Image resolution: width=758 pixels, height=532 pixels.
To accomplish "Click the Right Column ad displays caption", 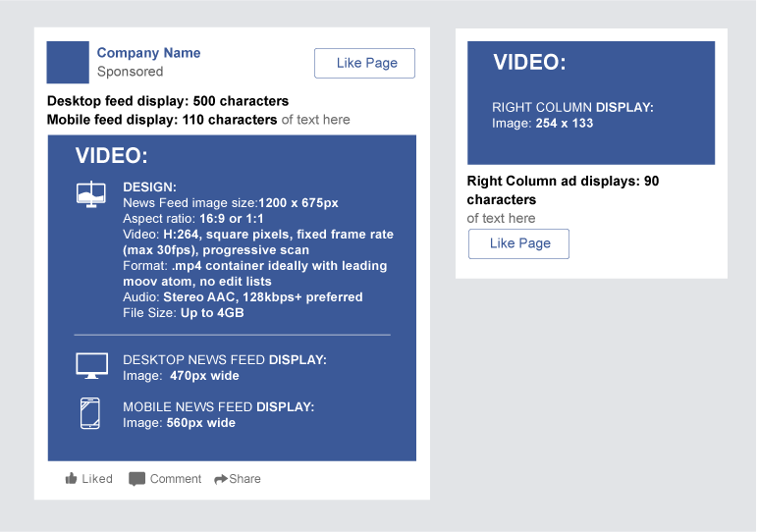I will (x=563, y=189).
